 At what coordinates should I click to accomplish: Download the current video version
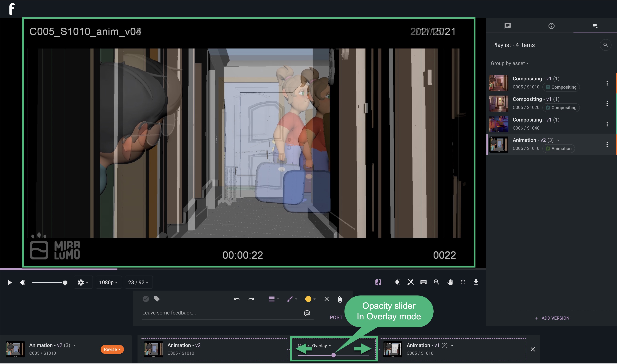(476, 282)
